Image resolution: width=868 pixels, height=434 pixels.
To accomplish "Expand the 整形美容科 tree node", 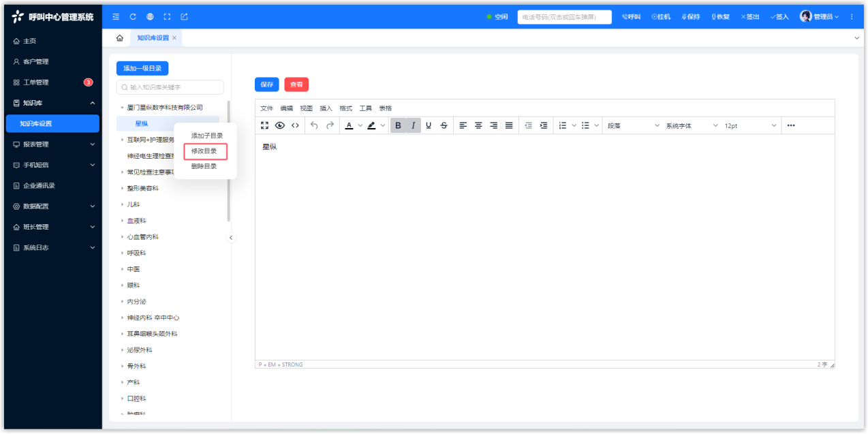I will point(123,188).
